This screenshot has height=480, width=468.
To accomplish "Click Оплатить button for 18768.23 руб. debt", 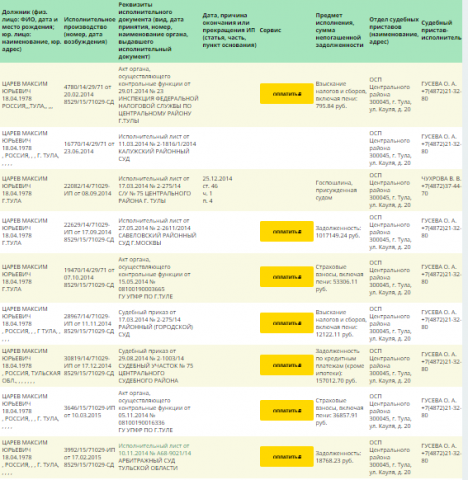I will coord(286,457).
